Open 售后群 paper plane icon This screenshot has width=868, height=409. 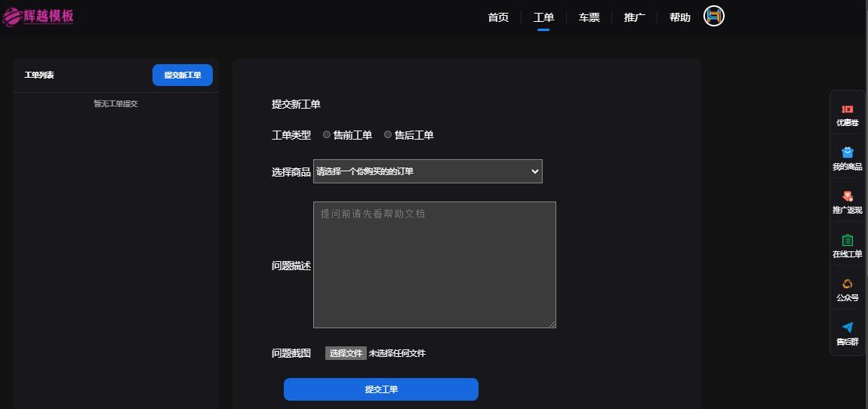(847, 328)
